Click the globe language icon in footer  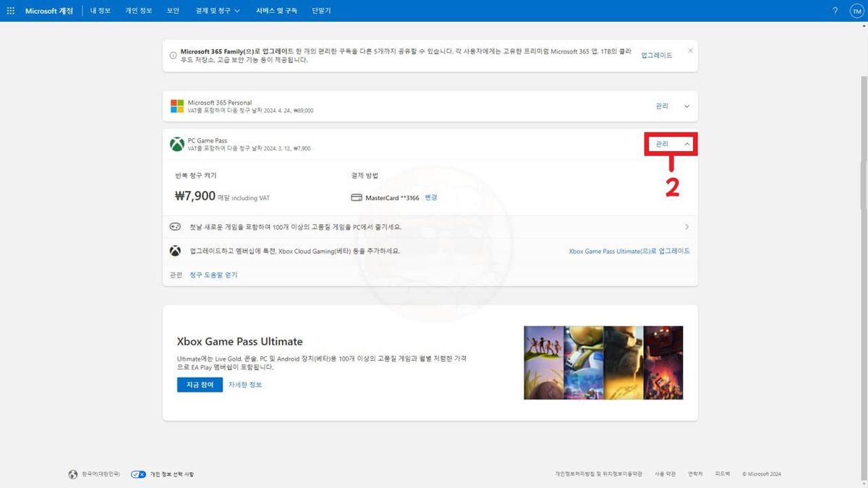coord(72,474)
